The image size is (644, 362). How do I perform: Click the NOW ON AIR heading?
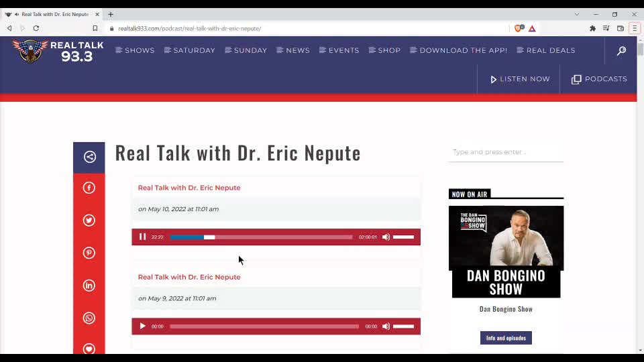pos(470,194)
